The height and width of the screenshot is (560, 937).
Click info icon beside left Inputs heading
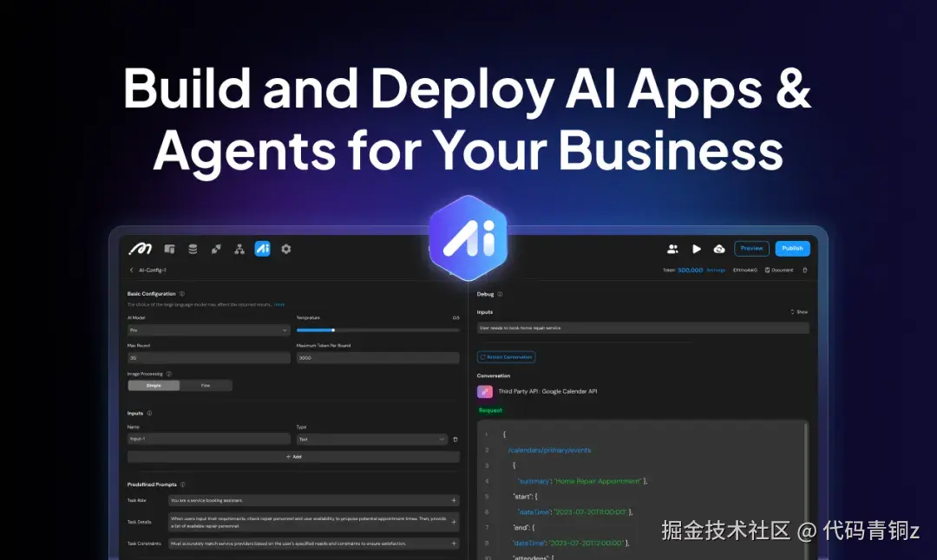point(149,413)
